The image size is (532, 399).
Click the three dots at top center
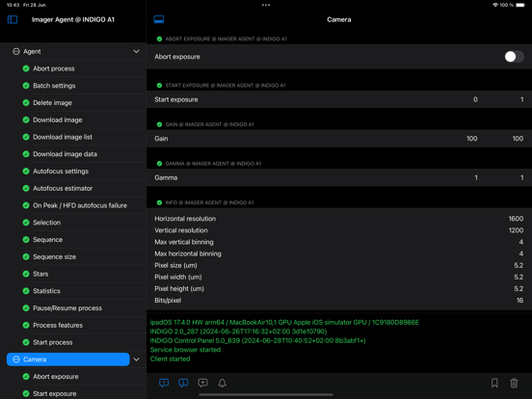point(266,5)
